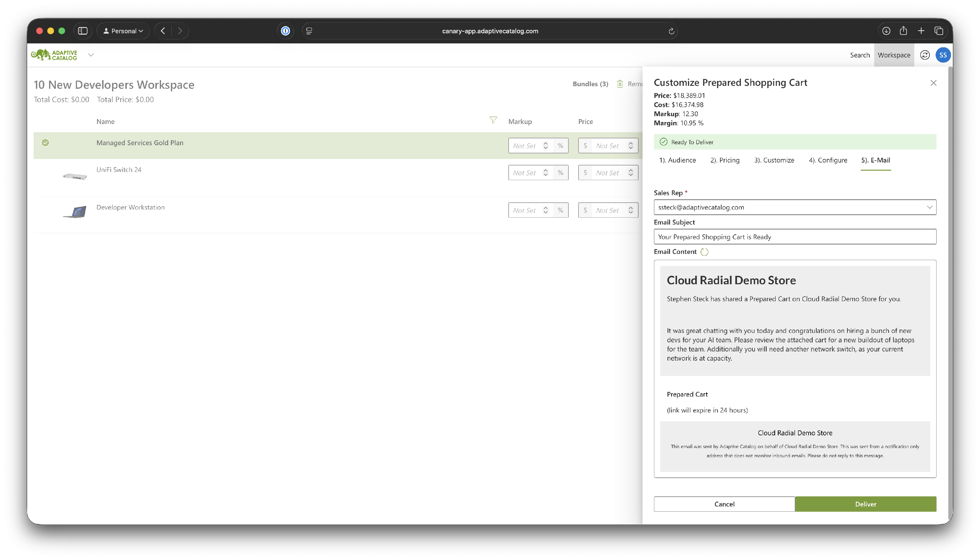Click the sync refresh icon near Workspace
The width and height of the screenshot is (980, 560).
click(x=924, y=55)
